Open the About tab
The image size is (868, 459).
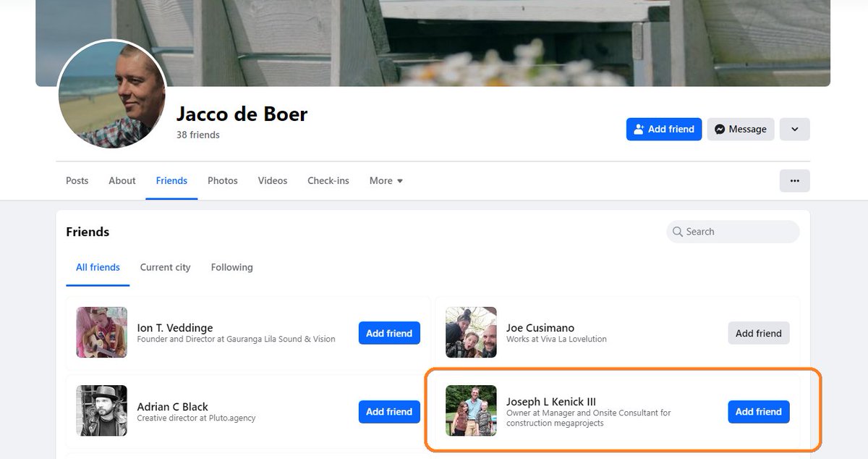coord(122,180)
